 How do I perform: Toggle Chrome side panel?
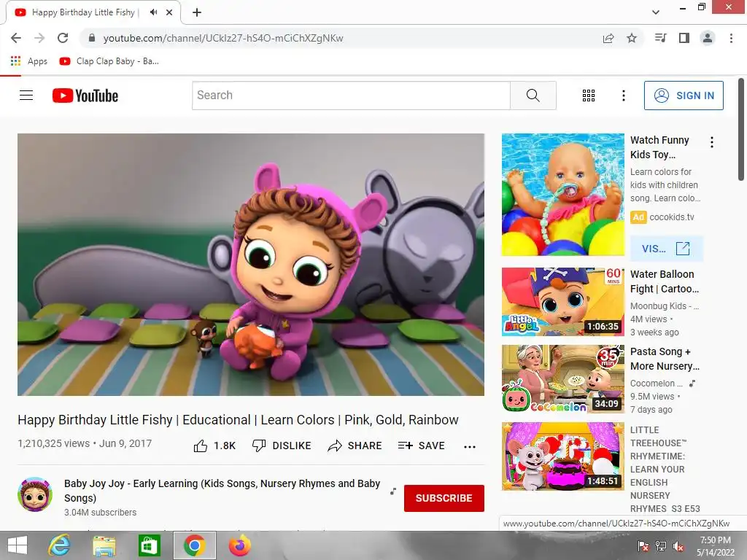(x=684, y=38)
